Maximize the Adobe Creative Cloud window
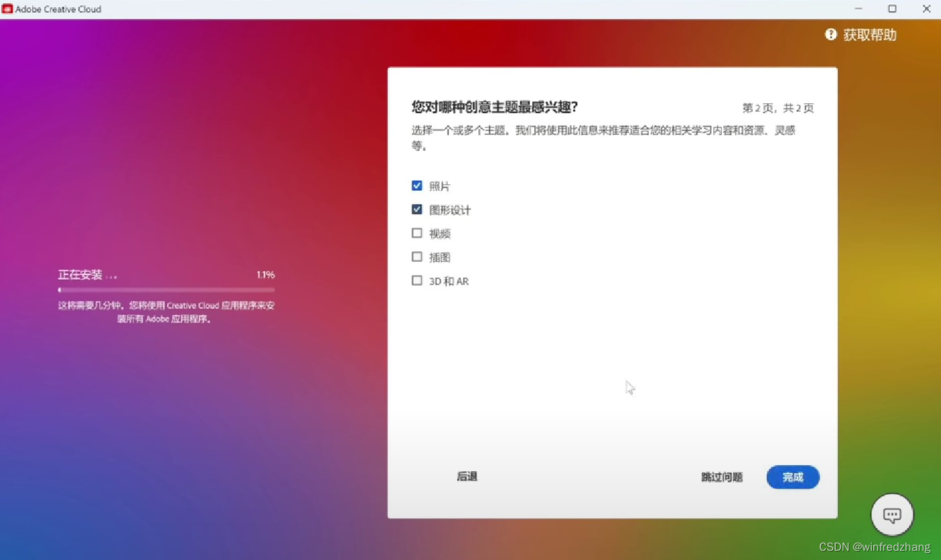Screen dimensions: 941x560 point(892,9)
